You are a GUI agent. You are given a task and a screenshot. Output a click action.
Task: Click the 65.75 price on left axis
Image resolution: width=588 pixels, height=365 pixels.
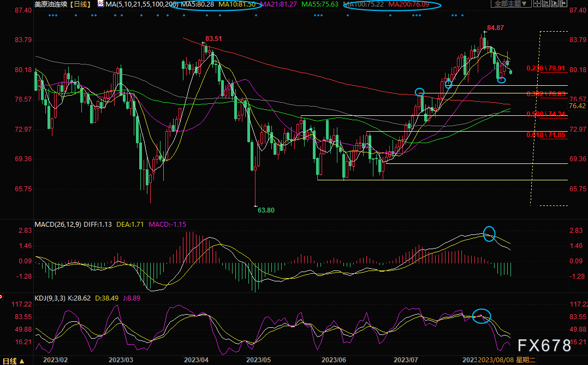(x=23, y=189)
